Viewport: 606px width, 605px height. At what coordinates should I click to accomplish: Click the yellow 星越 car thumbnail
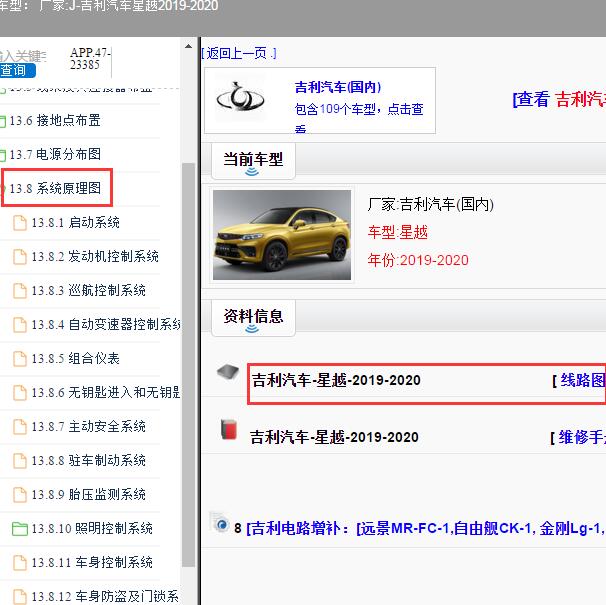(282, 235)
